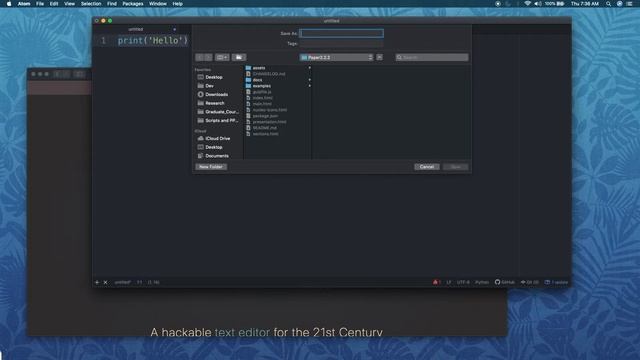Click Git status in status bar
Viewport: 640px width, 360px height.
coord(529,282)
